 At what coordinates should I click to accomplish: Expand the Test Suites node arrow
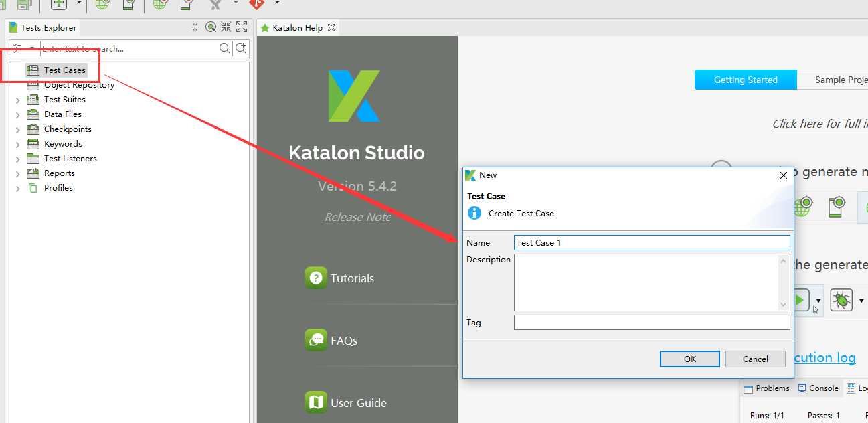click(18, 100)
